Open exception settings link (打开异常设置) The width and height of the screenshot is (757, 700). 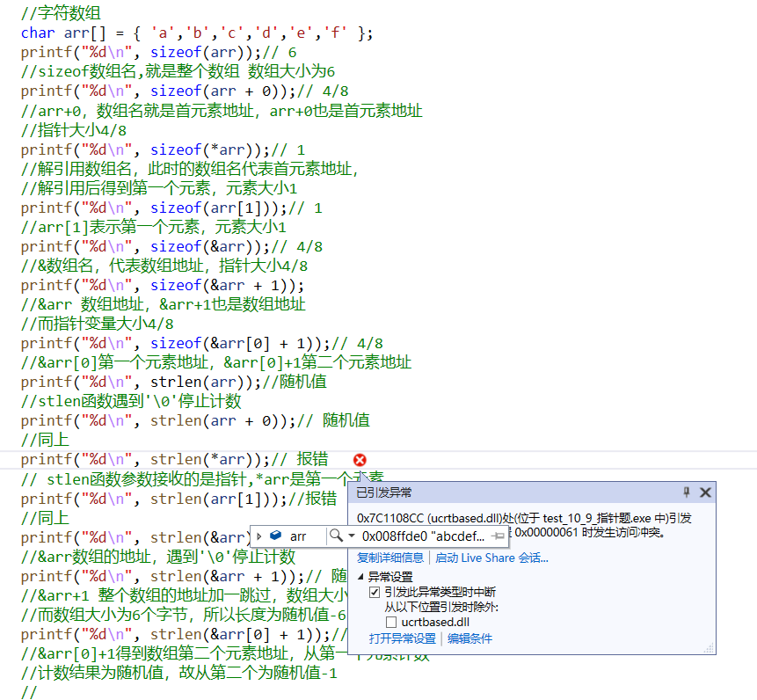coord(402,638)
